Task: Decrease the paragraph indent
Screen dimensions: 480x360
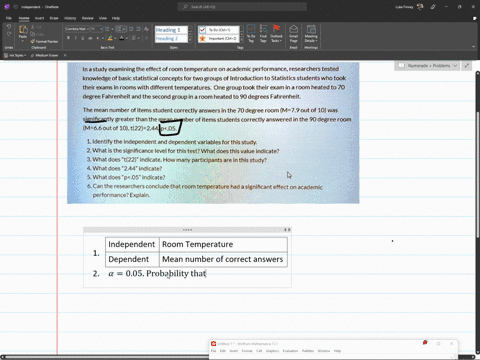Action: coord(131,29)
